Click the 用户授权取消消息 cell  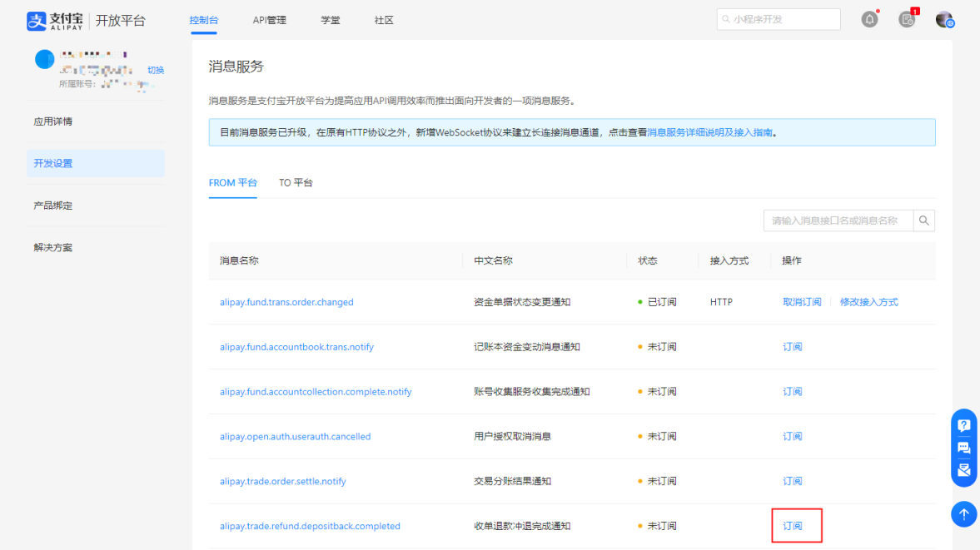(x=513, y=436)
